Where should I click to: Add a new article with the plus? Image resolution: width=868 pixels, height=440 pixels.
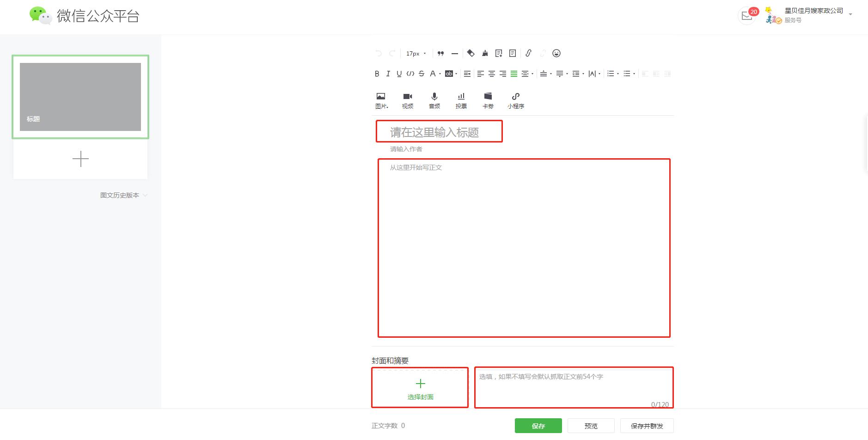point(80,159)
